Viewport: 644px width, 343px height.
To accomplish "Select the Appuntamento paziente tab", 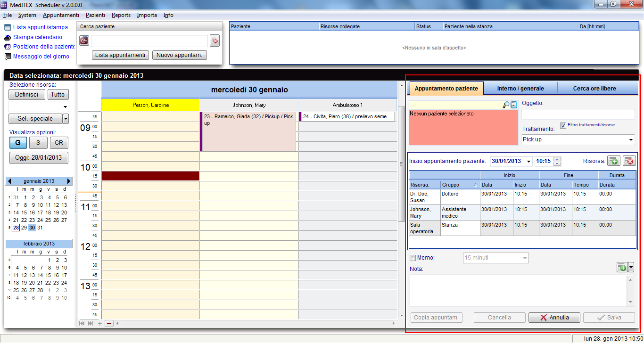I will pyautogui.click(x=446, y=88).
